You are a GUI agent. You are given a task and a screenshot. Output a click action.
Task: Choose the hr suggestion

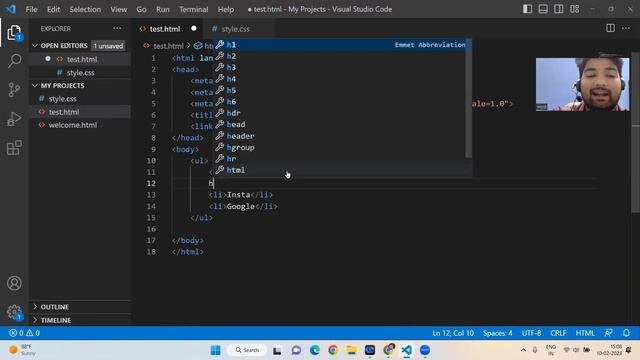coord(341,159)
